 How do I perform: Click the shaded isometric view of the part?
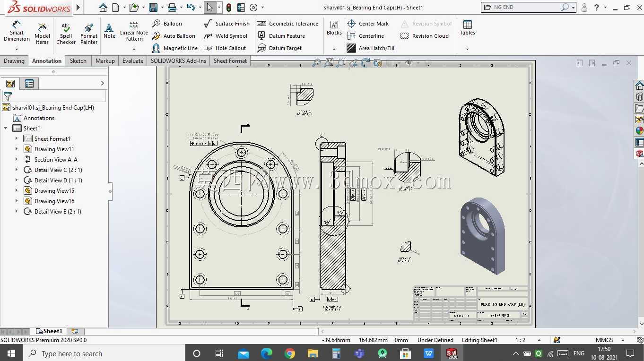coord(482,235)
